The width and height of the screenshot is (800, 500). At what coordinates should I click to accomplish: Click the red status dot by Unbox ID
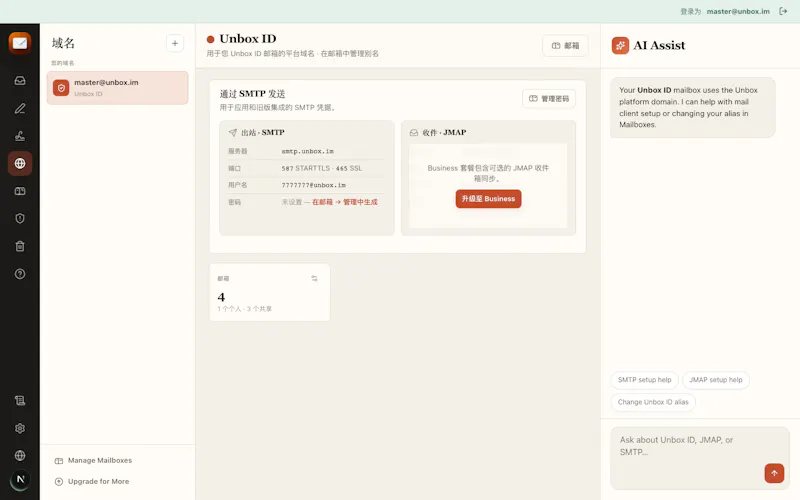[210, 39]
